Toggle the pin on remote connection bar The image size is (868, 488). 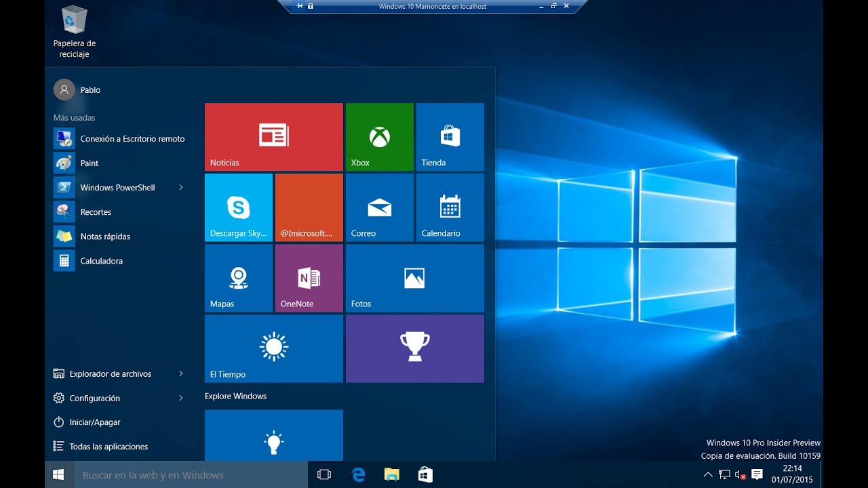(300, 6)
